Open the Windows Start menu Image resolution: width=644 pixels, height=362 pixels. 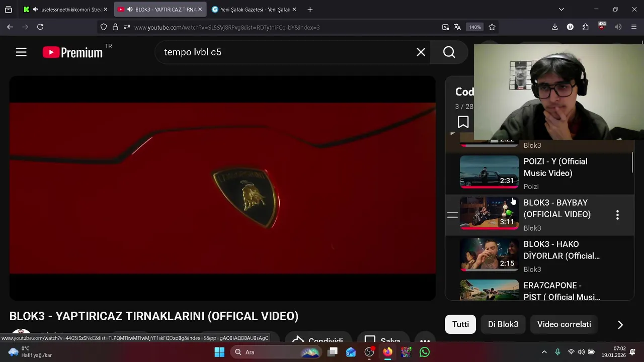tap(219, 352)
